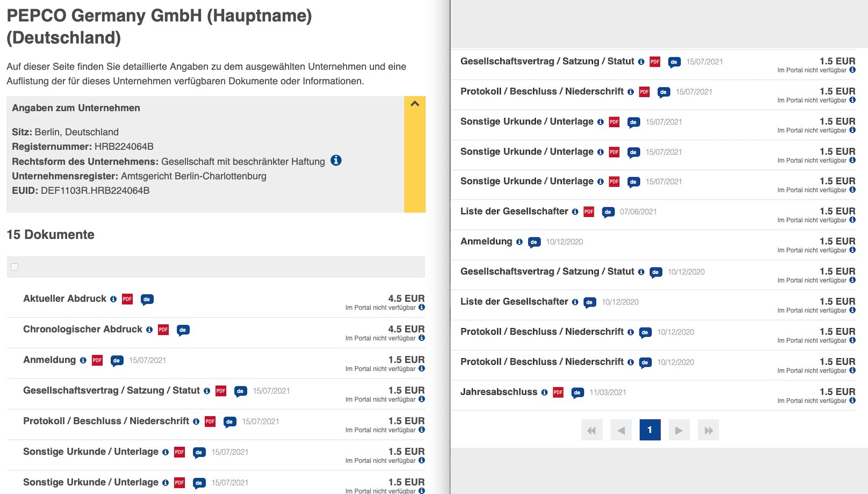Click the PDF icon for Jahresabschluss
Screen dimensions: 868x494
[558, 393]
